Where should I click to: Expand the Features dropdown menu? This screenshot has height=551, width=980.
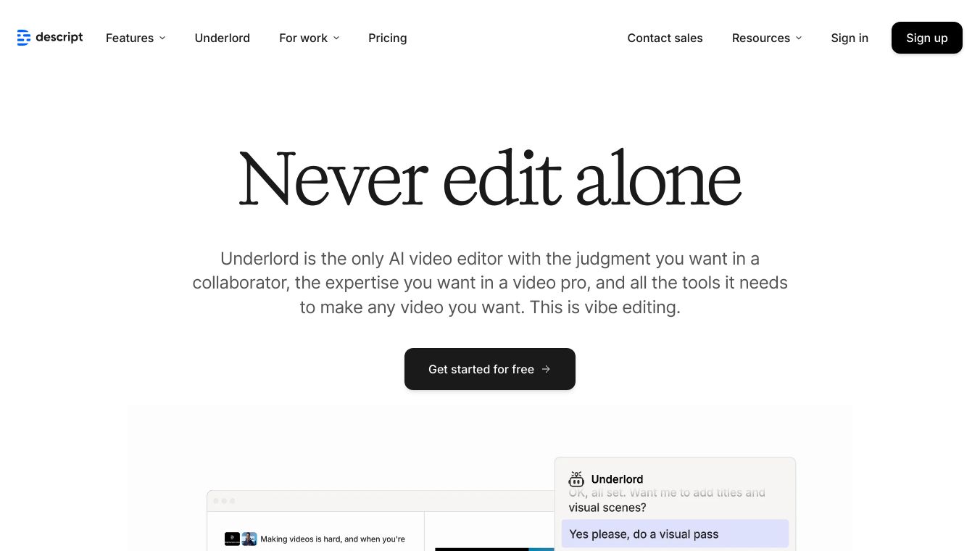click(x=136, y=38)
